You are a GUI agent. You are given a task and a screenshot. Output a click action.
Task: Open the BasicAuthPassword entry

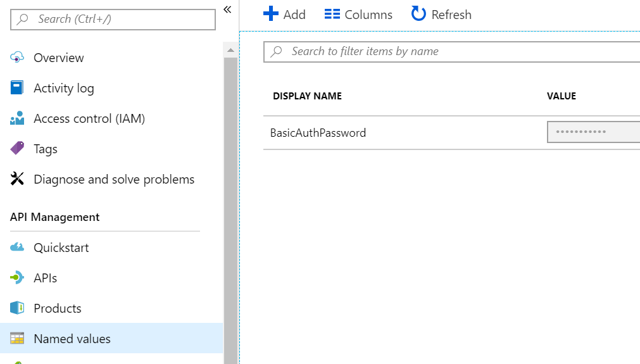(x=318, y=133)
